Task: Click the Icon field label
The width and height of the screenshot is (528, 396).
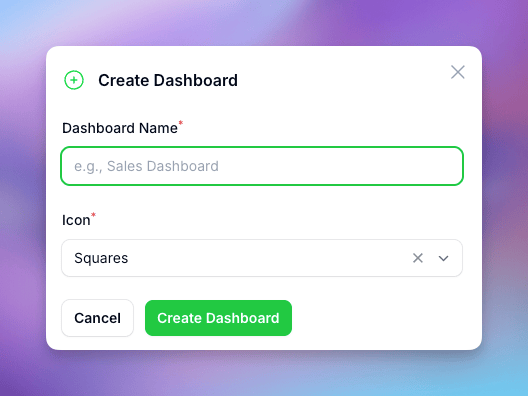Action: click(x=76, y=220)
